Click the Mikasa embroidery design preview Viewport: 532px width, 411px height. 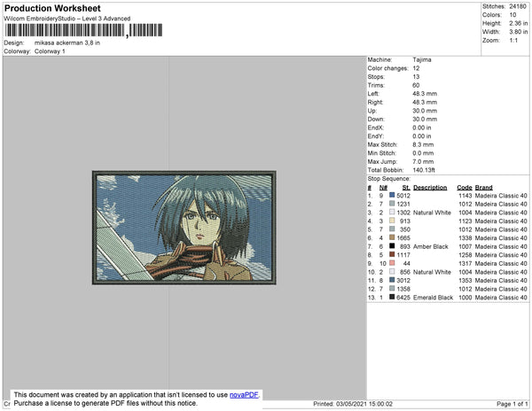(184, 228)
